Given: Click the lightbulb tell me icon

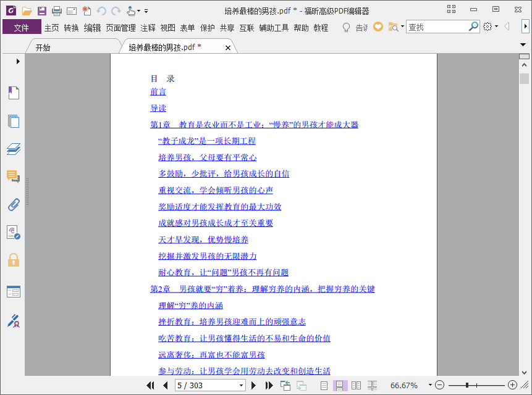Looking at the screenshot, I should [346, 27].
